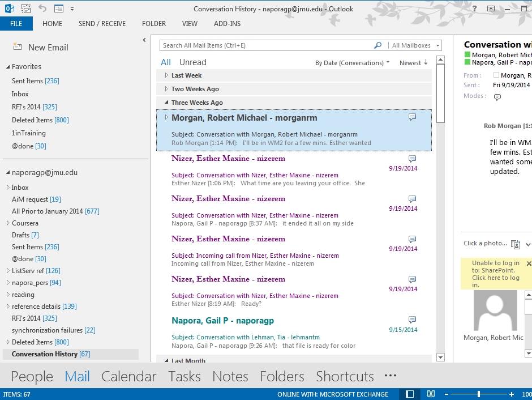Expand the napora_pers folder

[8, 283]
